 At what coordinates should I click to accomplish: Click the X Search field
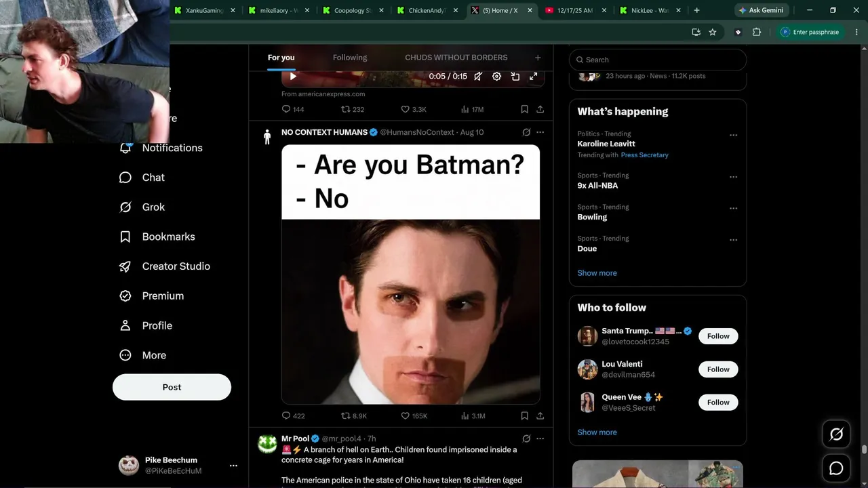point(658,60)
